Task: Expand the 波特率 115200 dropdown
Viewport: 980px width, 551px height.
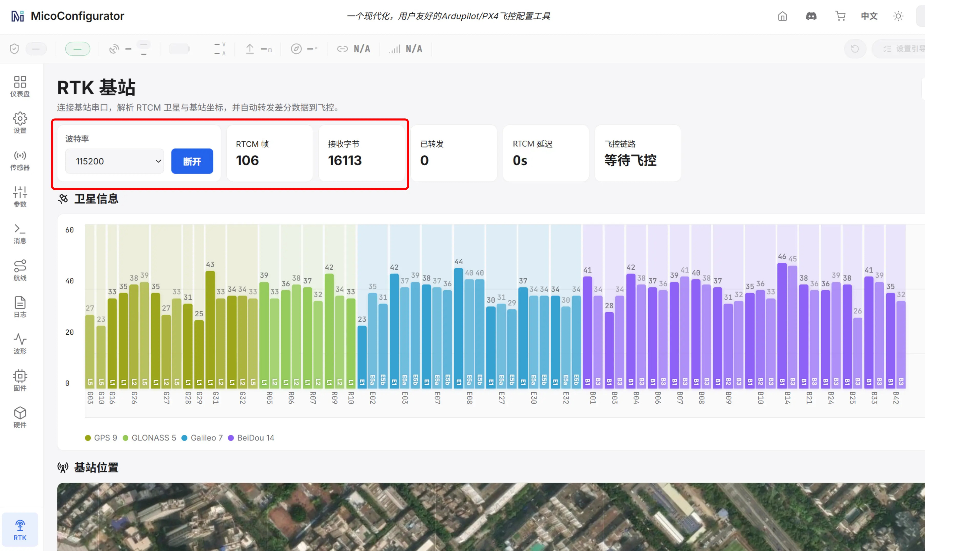Action: click(115, 161)
